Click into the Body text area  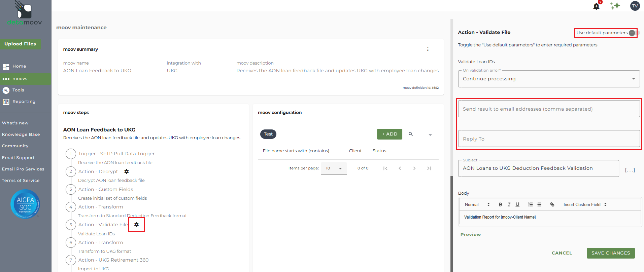click(550, 218)
